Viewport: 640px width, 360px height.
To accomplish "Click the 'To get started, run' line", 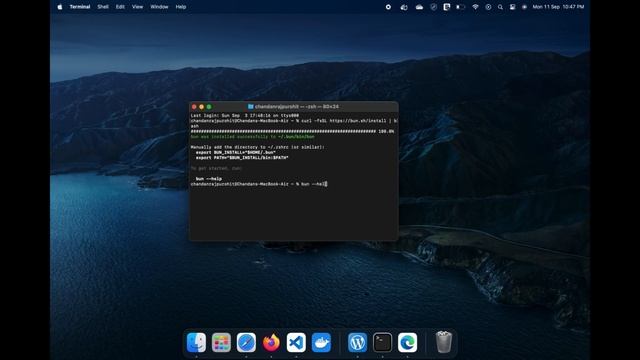I will click(x=216, y=168).
